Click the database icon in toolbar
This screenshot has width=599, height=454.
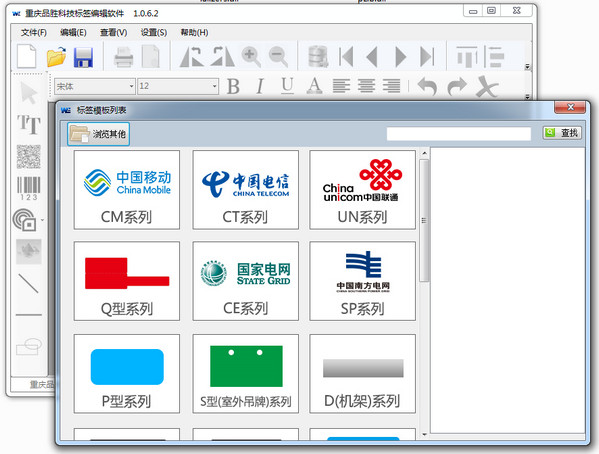[x=318, y=57]
